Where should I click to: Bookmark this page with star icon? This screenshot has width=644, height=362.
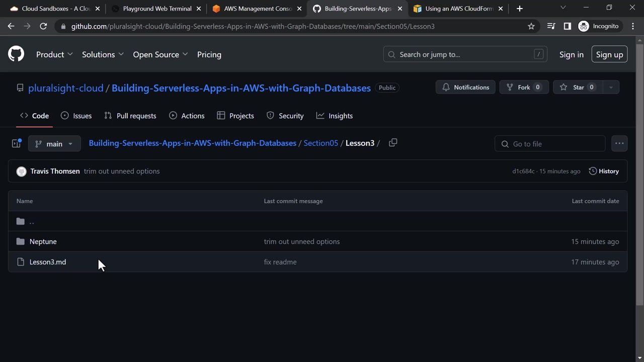pos(531,26)
